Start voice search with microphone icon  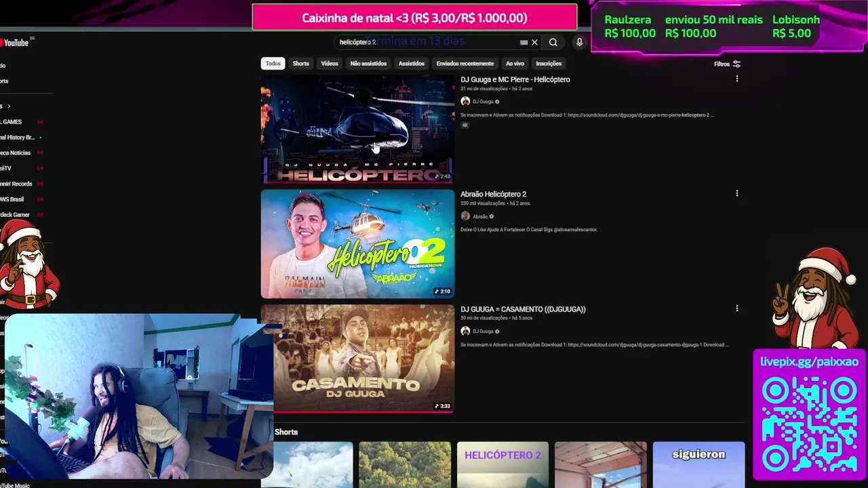click(x=579, y=42)
